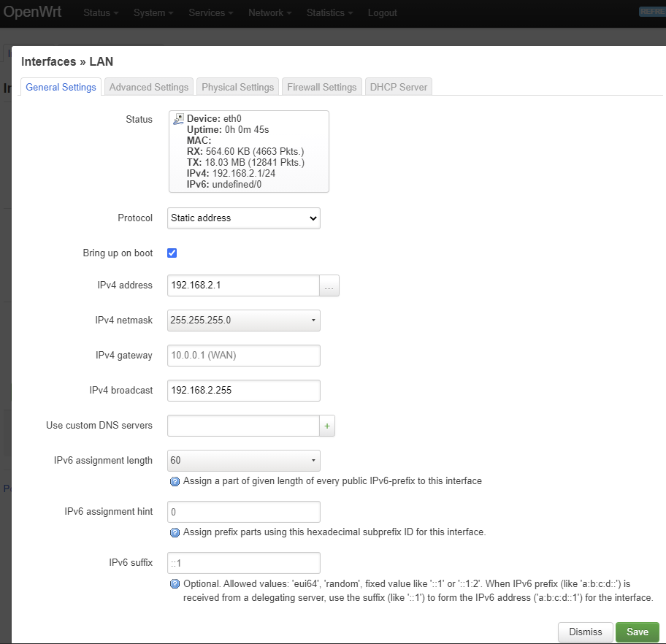Screen dimensions: 666x644
Task: Click the plus icon to add DNS server
Action: coord(327,426)
